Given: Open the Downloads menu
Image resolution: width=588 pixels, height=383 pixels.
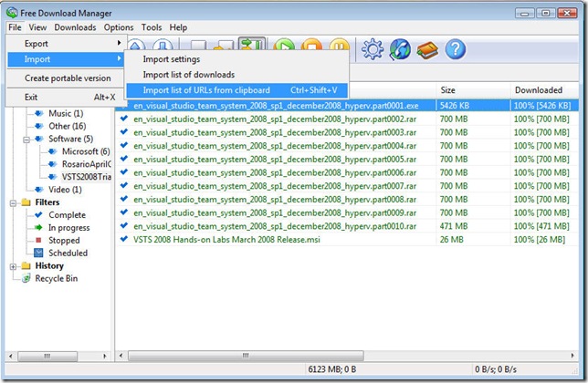Looking at the screenshot, I should (76, 27).
